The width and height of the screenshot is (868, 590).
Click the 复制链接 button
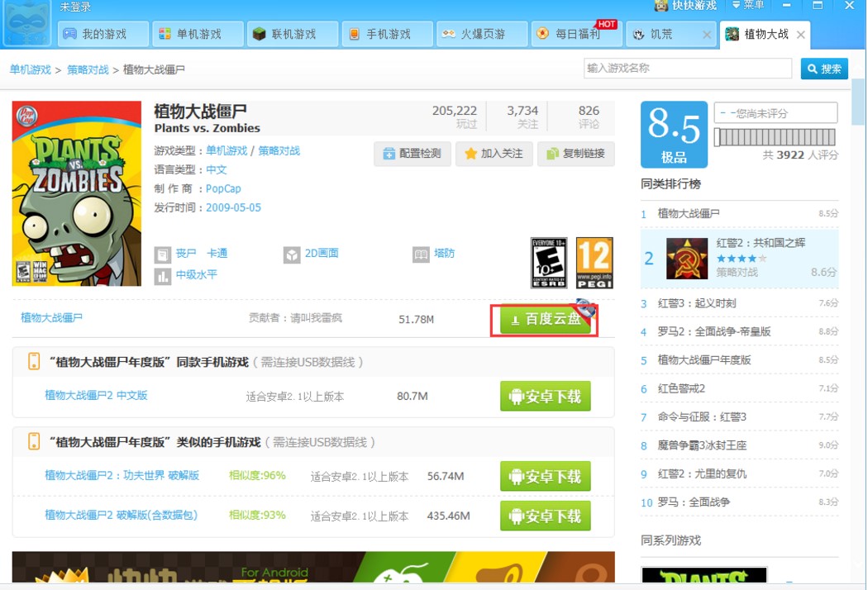coord(576,154)
